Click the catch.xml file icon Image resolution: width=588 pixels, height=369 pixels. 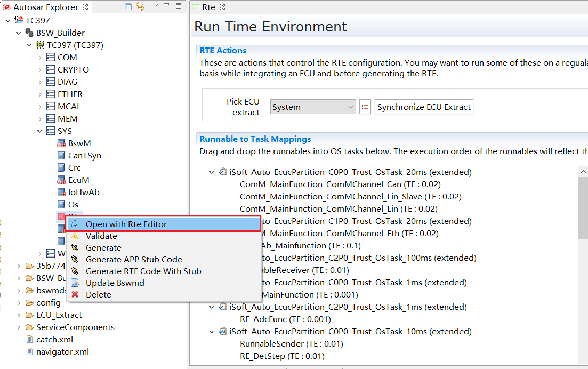tap(29, 340)
